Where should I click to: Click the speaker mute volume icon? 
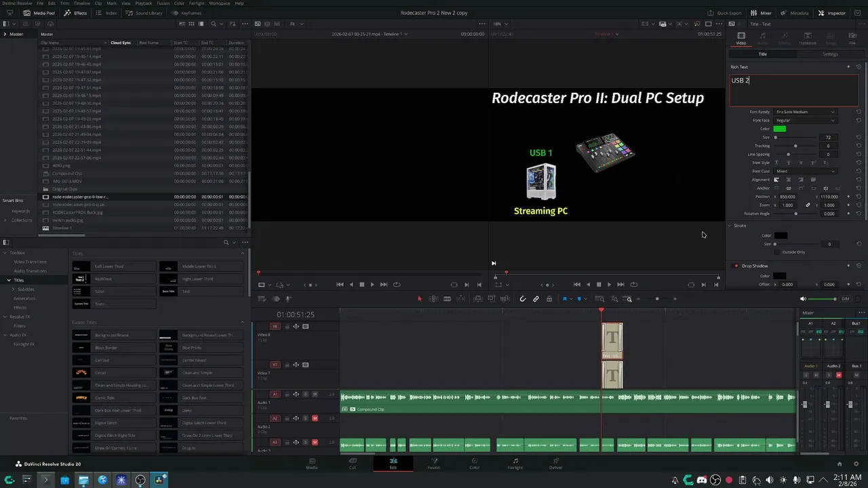click(804, 299)
